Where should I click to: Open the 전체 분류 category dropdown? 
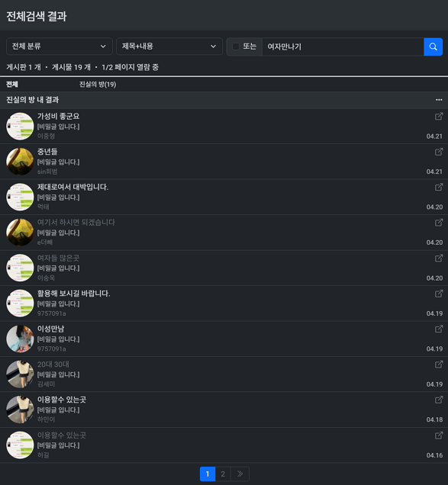tap(59, 47)
